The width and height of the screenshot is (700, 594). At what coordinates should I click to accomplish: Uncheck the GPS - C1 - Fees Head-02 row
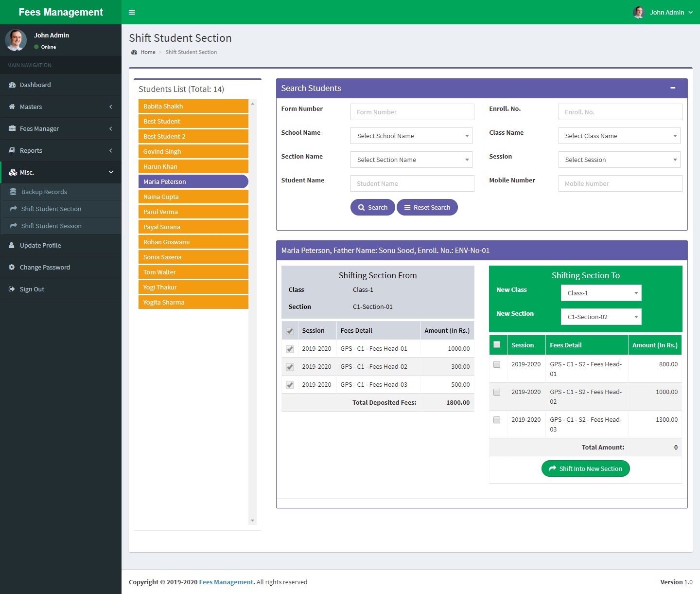pyautogui.click(x=290, y=367)
